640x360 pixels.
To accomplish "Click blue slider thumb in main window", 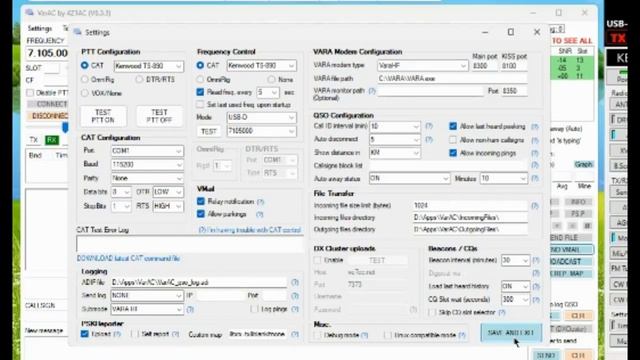I will (x=65, y=128).
